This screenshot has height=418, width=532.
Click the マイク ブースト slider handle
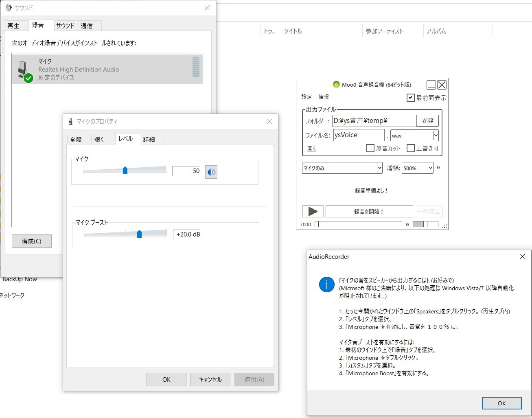click(x=139, y=234)
